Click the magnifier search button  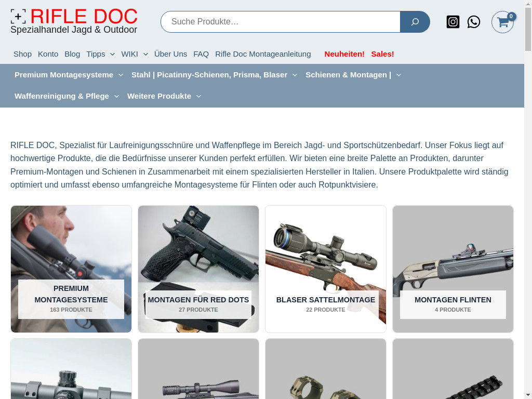click(x=415, y=22)
